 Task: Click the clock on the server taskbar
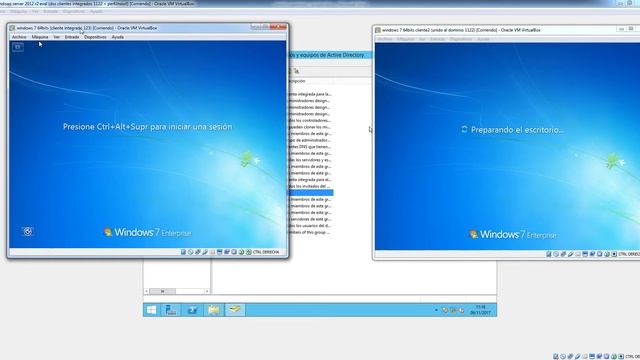[x=480, y=310]
